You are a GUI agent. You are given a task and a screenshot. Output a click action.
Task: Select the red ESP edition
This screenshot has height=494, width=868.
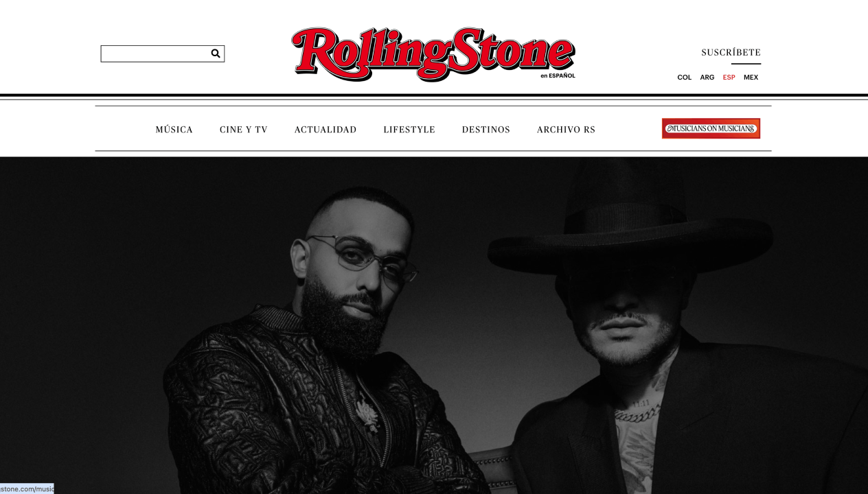[729, 78]
